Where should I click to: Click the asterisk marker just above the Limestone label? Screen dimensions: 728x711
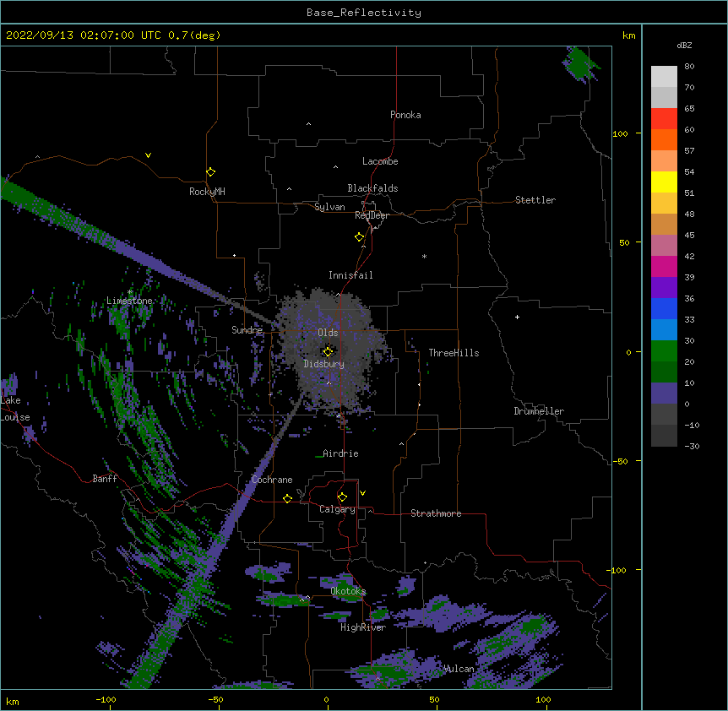click(x=130, y=292)
